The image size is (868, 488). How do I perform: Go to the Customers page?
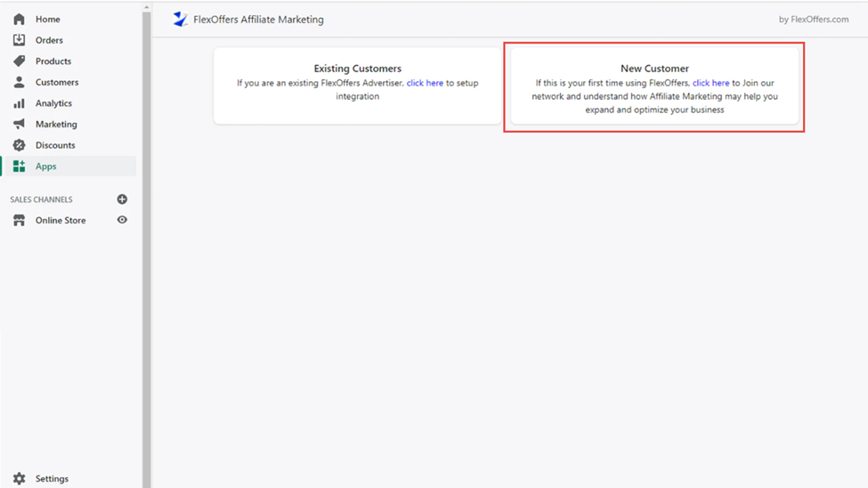56,82
